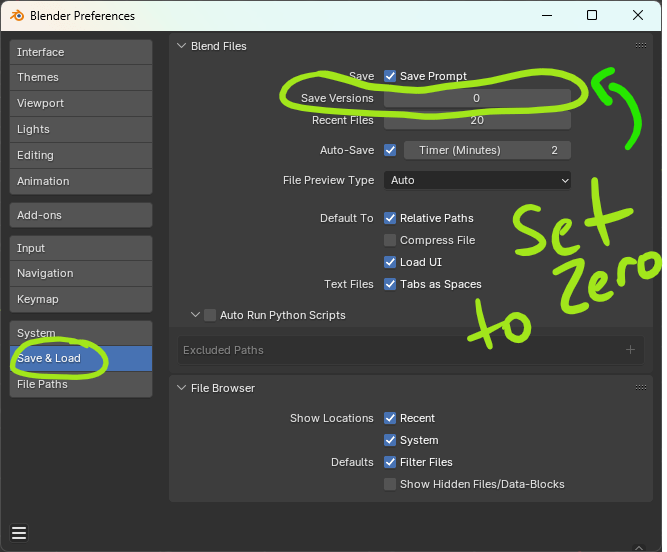Viewport: 667px width, 552px height.
Task: Enable Show Hidden Files/Data-Blocks
Action: [390, 484]
